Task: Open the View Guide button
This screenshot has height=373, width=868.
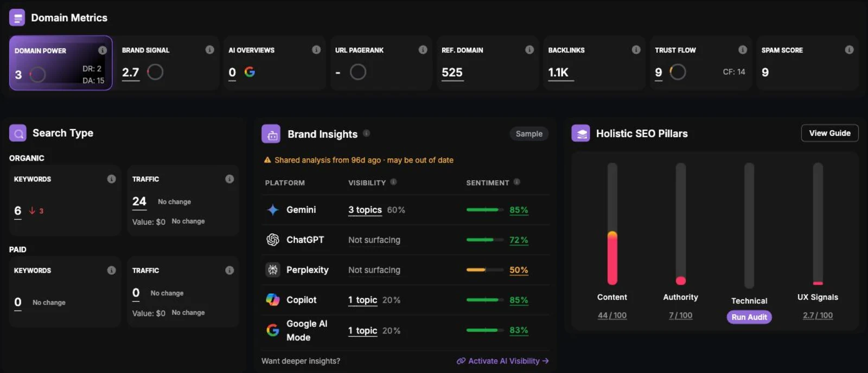Action: click(x=829, y=133)
